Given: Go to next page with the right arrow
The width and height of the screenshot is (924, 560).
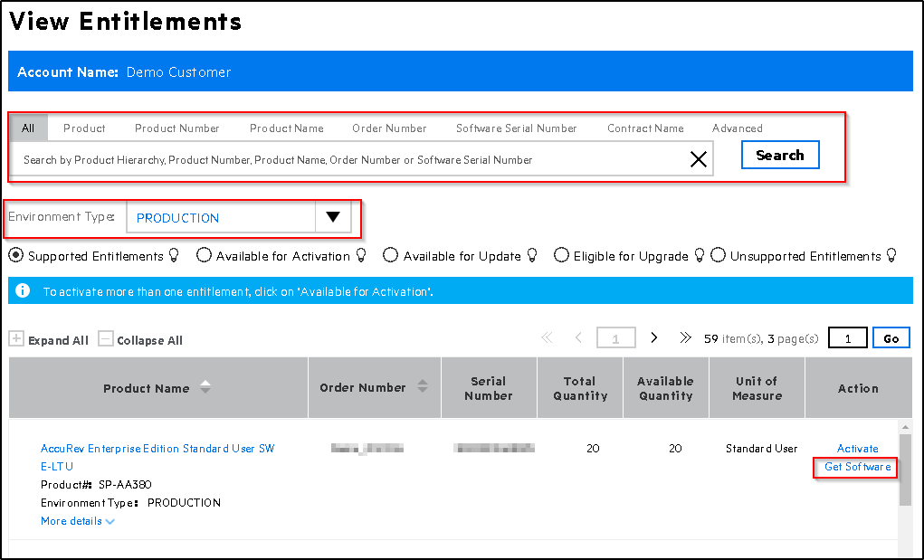Looking at the screenshot, I should (653, 337).
